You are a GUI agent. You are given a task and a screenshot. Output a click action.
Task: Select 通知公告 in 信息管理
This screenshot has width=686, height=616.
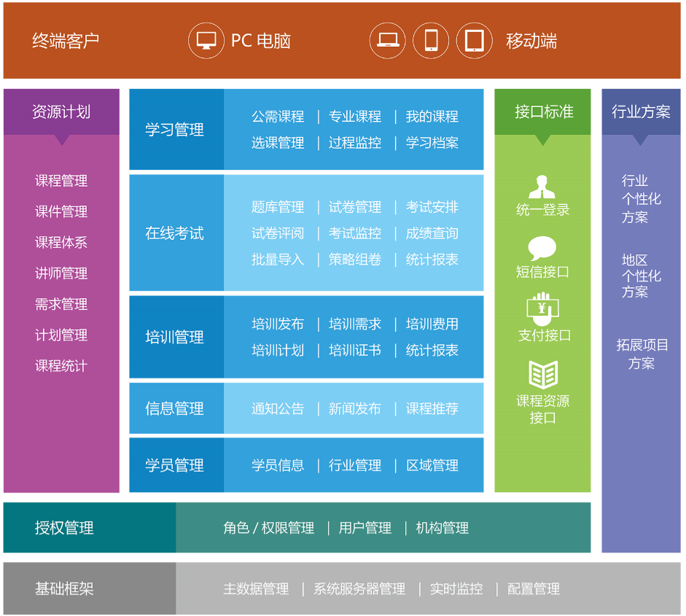tap(278, 409)
